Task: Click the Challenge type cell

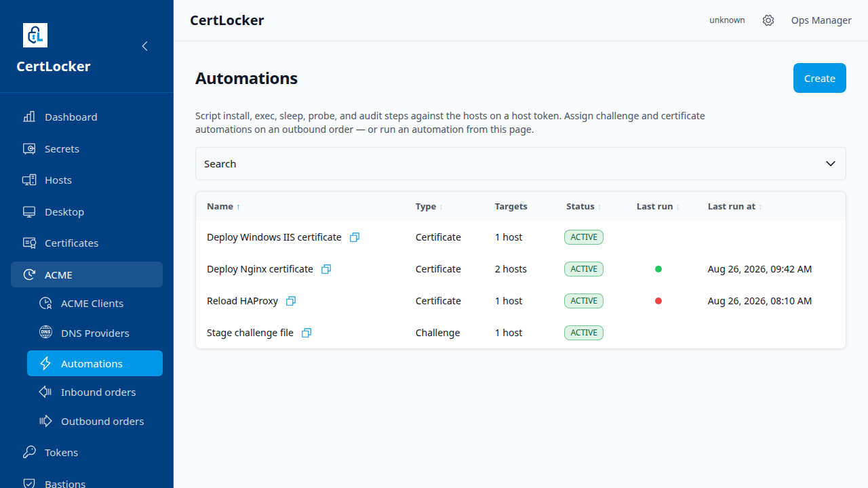Action: [437, 333]
